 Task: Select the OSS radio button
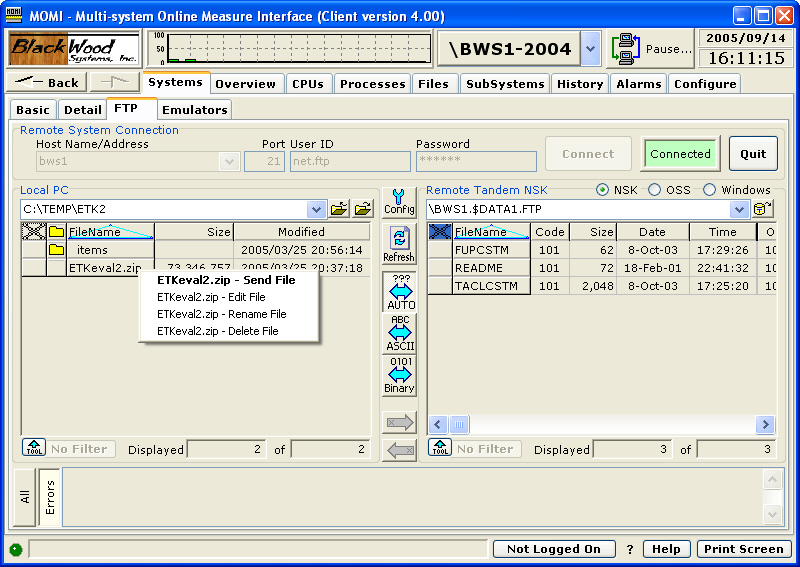click(x=654, y=190)
